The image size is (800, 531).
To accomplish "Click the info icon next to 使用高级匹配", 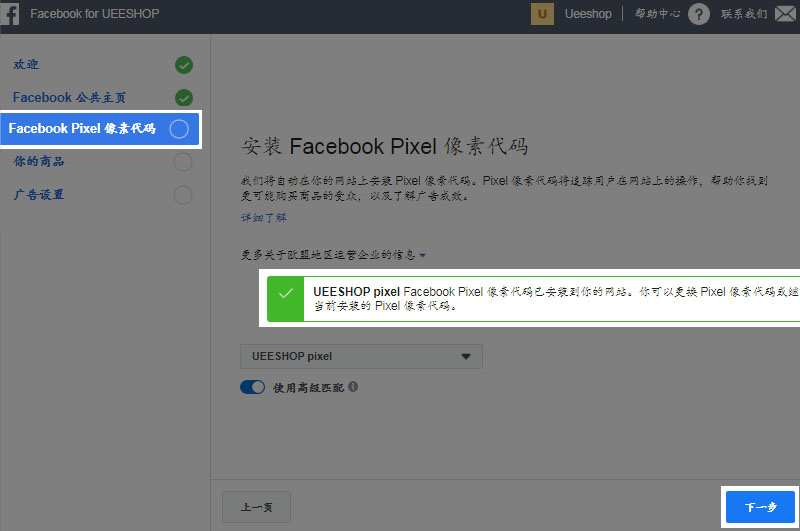I will click(x=353, y=387).
